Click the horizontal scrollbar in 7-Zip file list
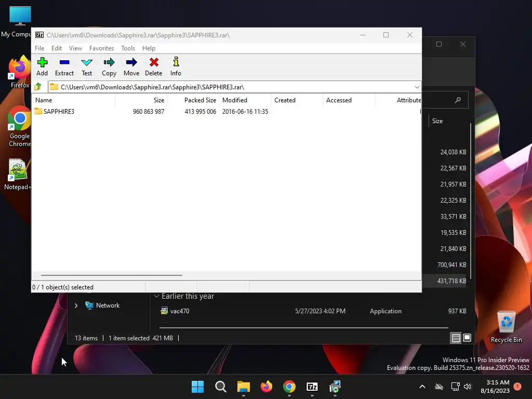Screen dimensions: 532x399 [x=111, y=275]
